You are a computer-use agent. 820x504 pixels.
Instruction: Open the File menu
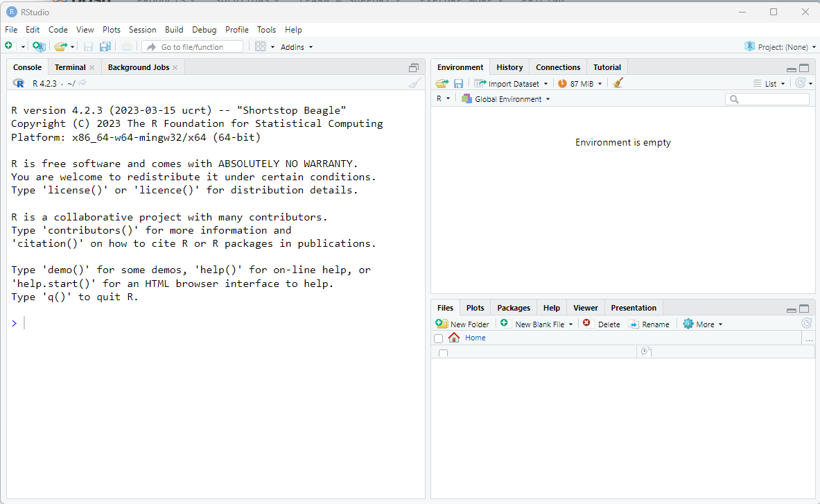pos(11,30)
